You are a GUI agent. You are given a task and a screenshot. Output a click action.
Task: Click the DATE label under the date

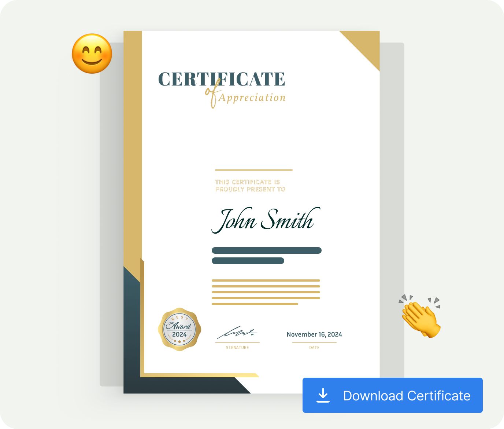[x=314, y=348]
